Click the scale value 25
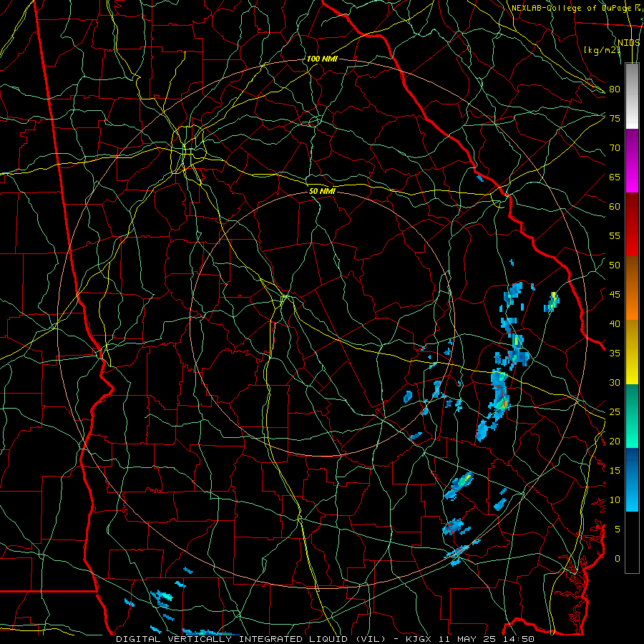The image size is (644, 644). (x=615, y=412)
